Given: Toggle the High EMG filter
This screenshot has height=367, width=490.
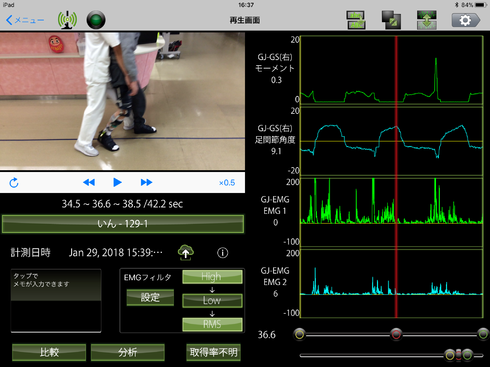Looking at the screenshot, I should [212, 277].
